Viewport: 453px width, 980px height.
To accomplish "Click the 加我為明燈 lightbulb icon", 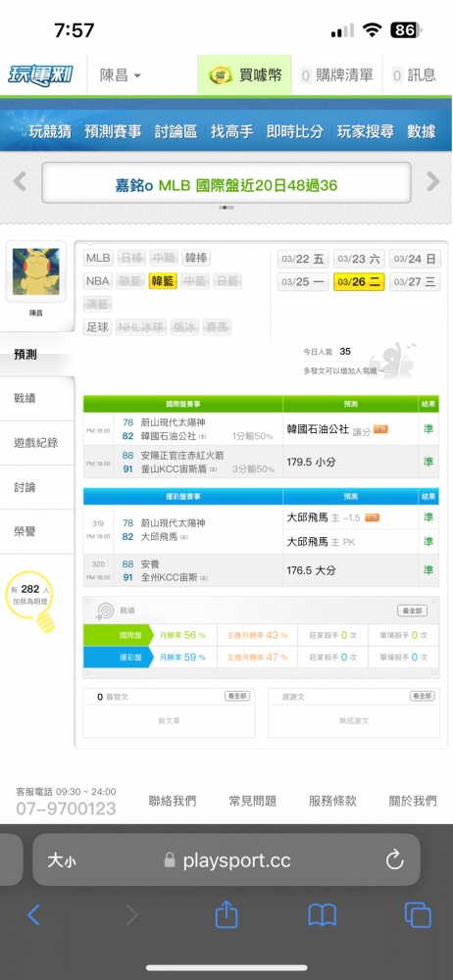I will (x=31, y=602).
